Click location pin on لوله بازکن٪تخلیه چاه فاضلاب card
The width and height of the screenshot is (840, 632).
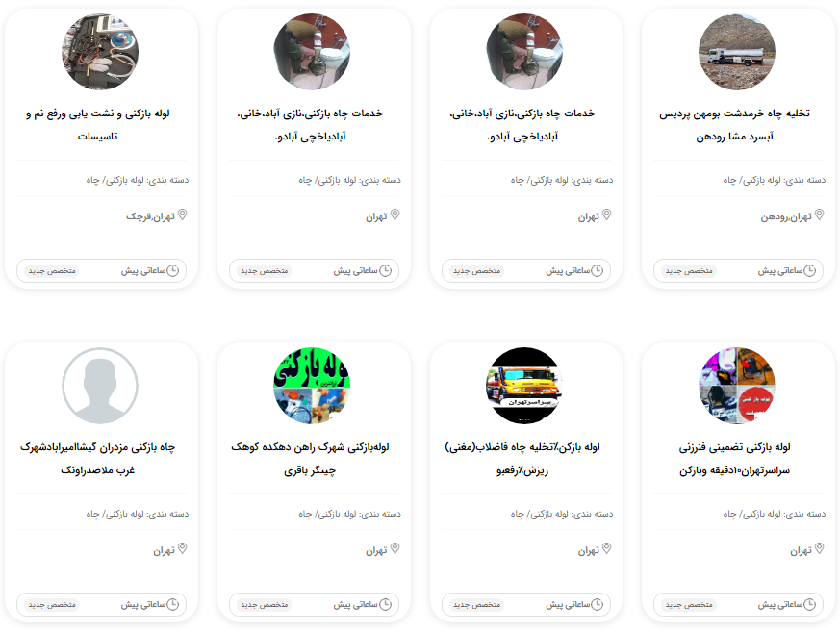[x=607, y=548]
